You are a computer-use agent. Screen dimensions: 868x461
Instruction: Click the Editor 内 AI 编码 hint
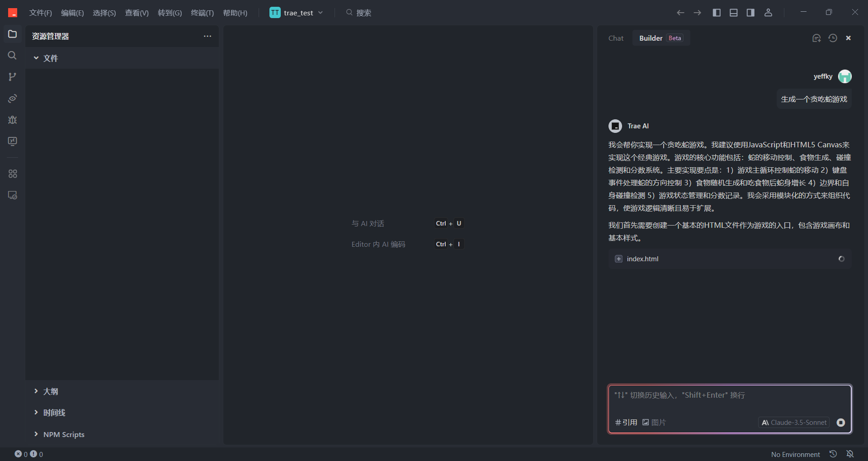pyautogui.click(x=378, y=245)
